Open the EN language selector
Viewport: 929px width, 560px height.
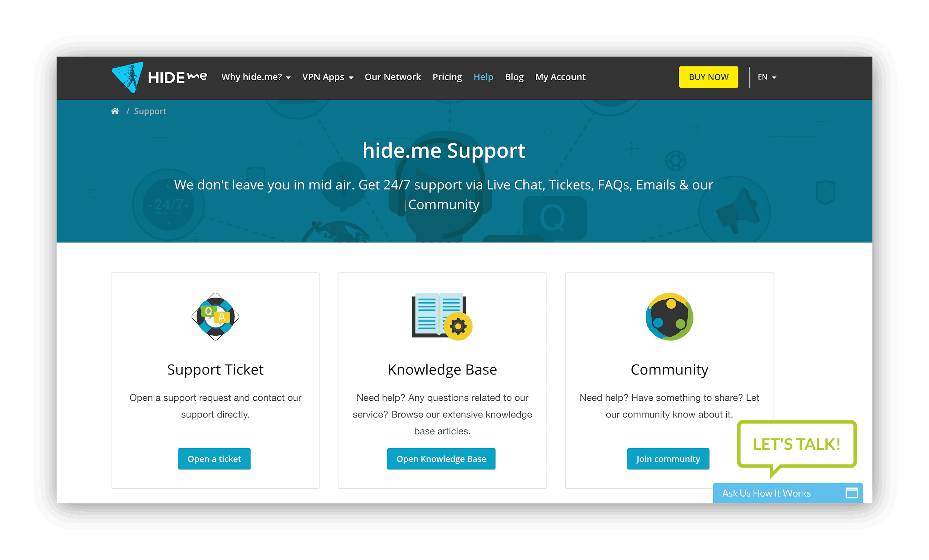pos(767,77)
